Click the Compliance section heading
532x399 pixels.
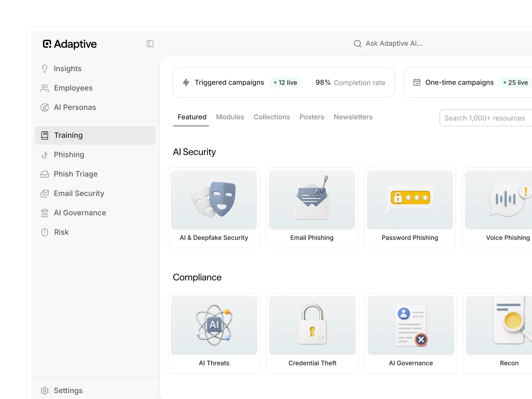tap(197, 277)
